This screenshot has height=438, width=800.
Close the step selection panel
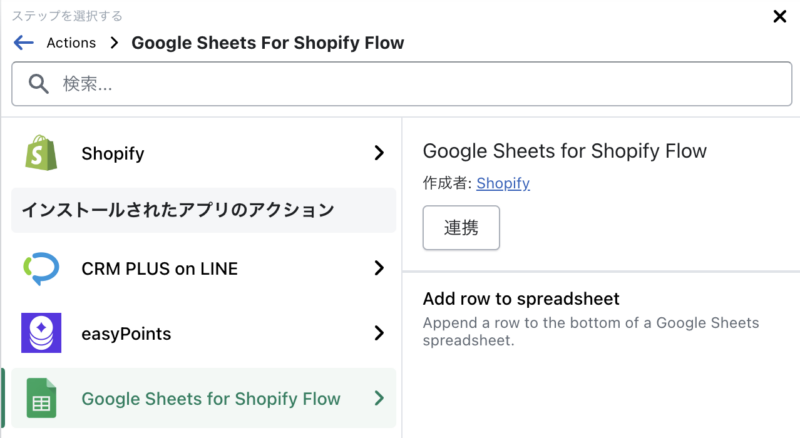coord(780,16)
